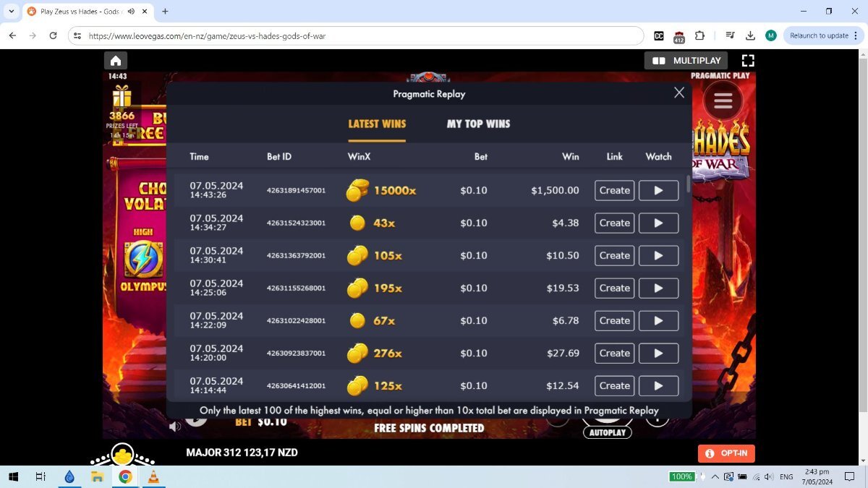Open the Hades hamburger game menu

tap(723, 100)
